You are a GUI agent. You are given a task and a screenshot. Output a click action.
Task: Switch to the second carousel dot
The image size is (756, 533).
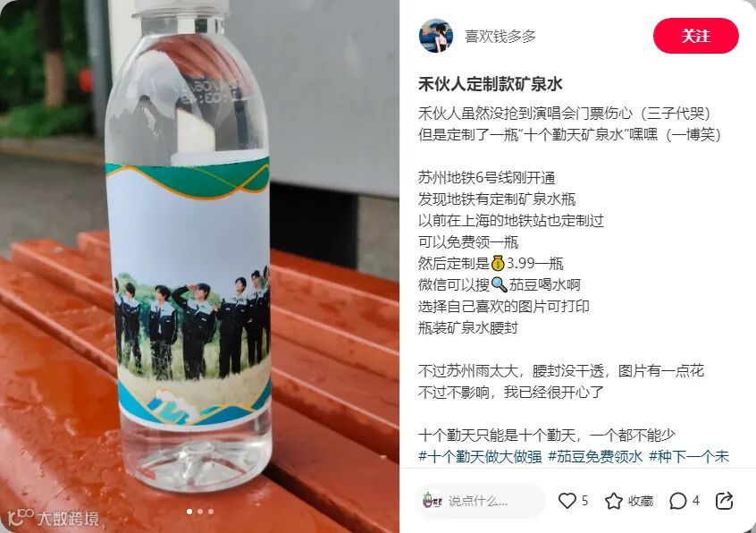click(x=200, y=512)
